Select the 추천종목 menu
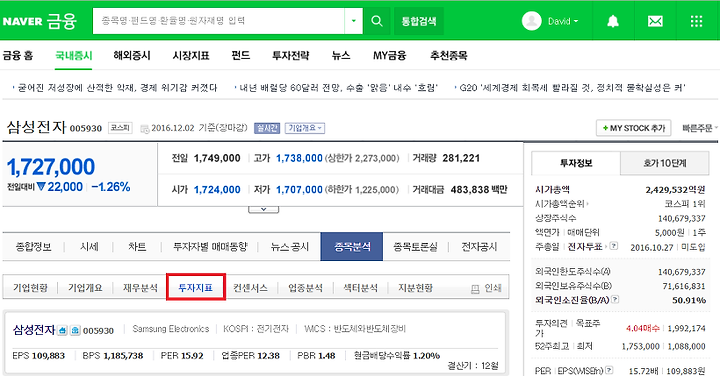 coord(449,56)
